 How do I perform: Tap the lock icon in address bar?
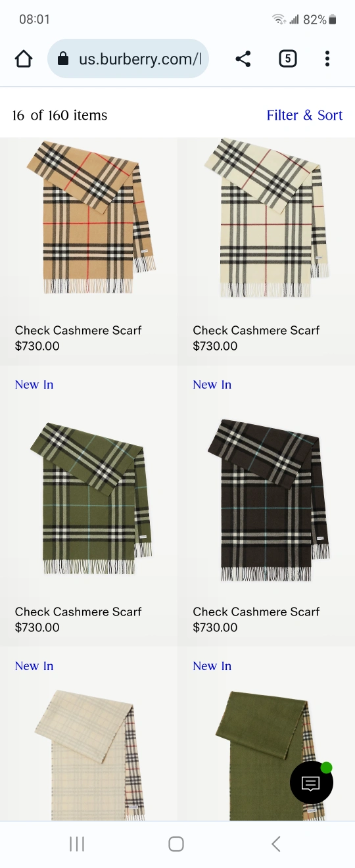(x=63, y=59)
